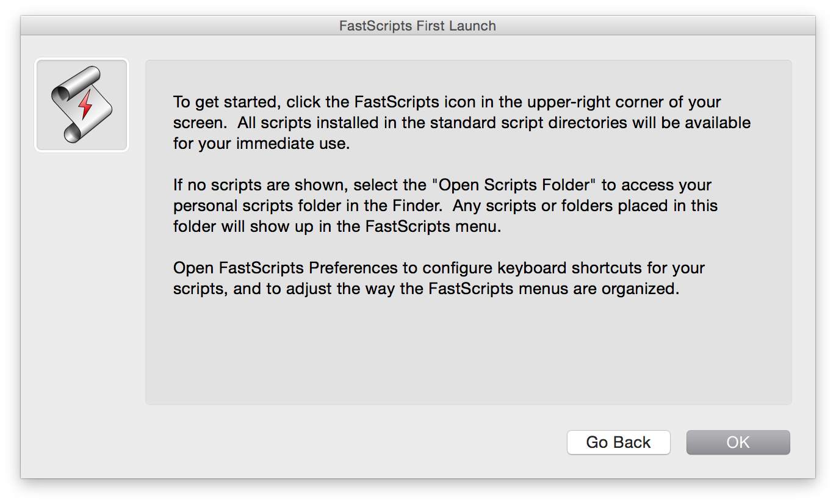The height and width of the screenshot is (504, 836).
Task: Click the FastScripts scroll icon
Action: tap(81, 105)
